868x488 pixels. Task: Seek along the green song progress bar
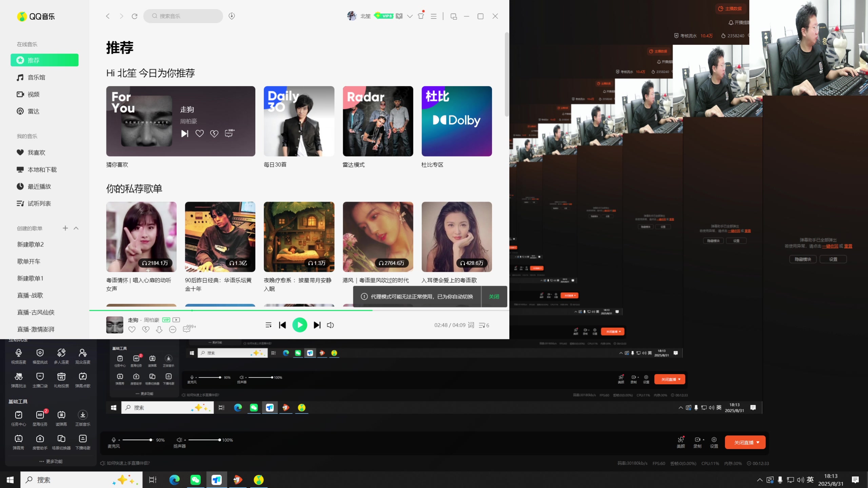tap(299, 310)
